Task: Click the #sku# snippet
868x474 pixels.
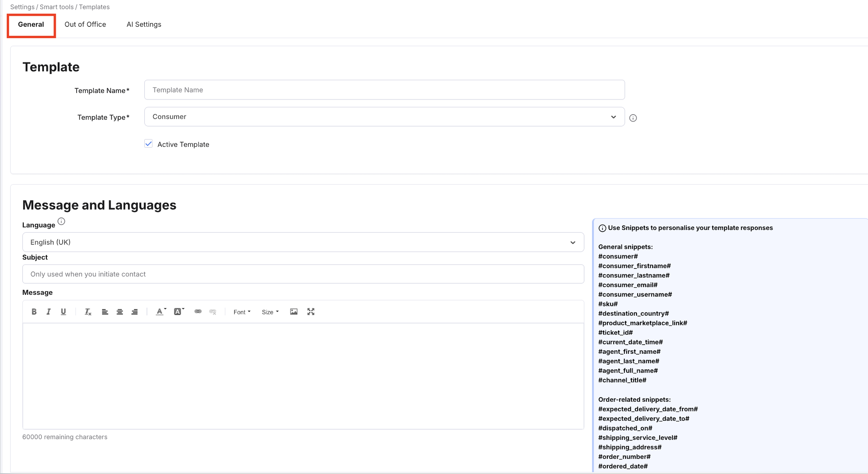Action: pyautogui.click(x=608, y=304)
